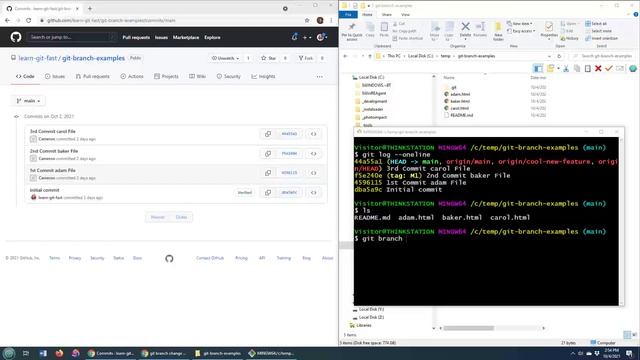Select baker.html in the file list
The width and height of the screenshot is (640, 360).
460,101
